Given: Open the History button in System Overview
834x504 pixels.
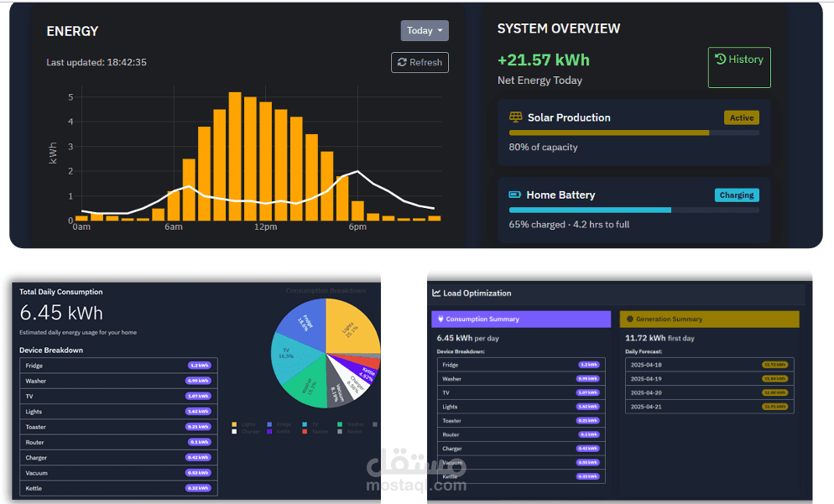Looking at the screenshot, I should (739, 68).
